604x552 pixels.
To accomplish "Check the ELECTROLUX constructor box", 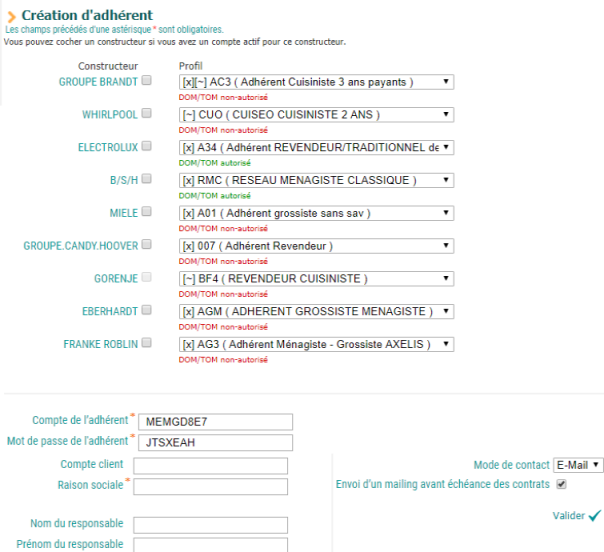I will (146, 146).
